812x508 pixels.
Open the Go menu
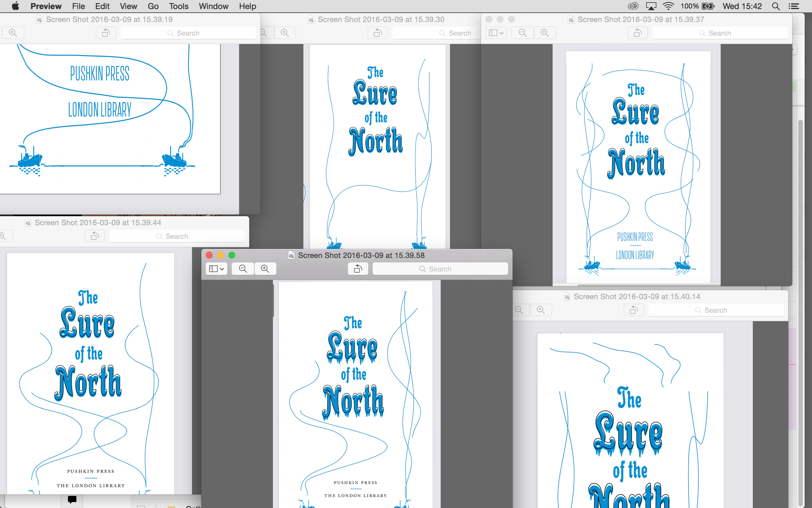click(153, 6)
